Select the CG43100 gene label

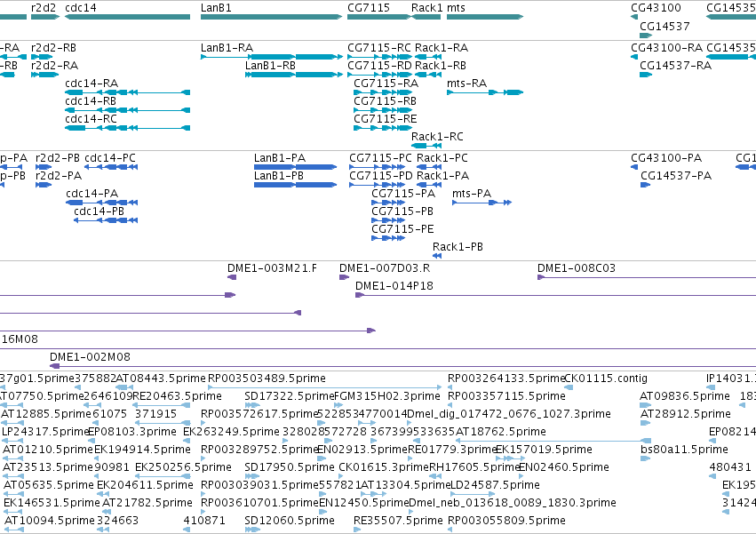tap(656, 8)
